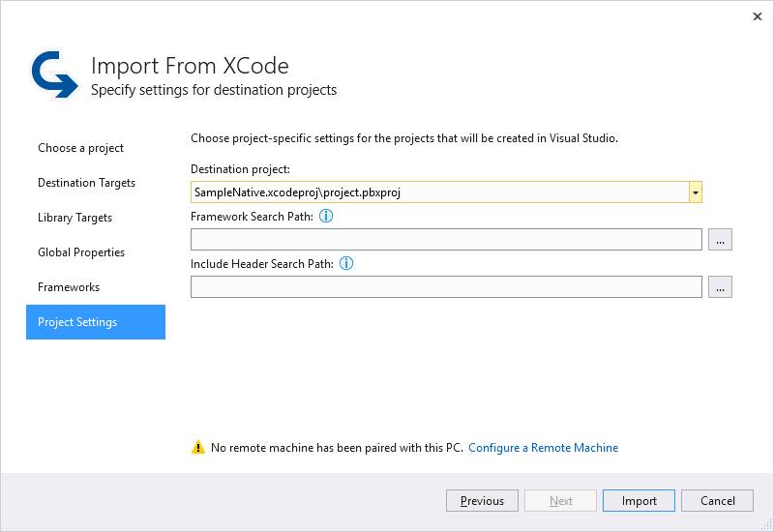Click the Import button
The height and width of the screenshot is (532, 774).
click(639, 501)
